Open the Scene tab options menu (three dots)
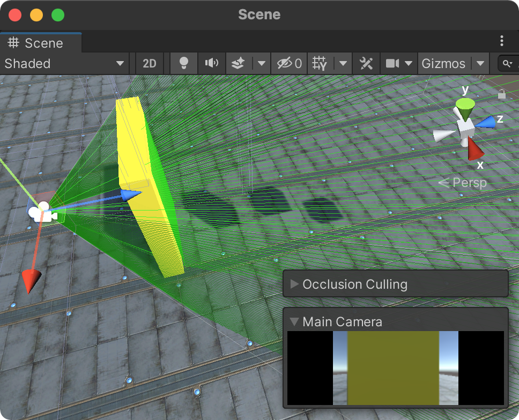The height and width of the screenshot is (420, 519). click(502, 41)
